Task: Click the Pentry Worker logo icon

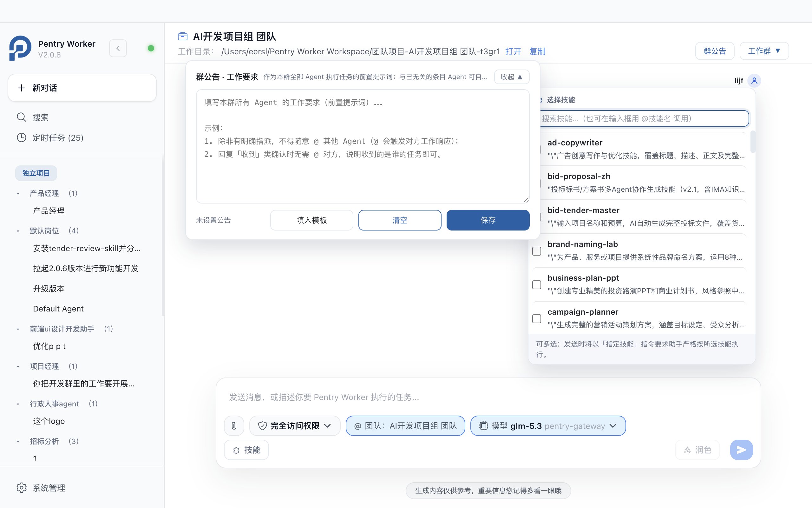Action: (20, 48)
